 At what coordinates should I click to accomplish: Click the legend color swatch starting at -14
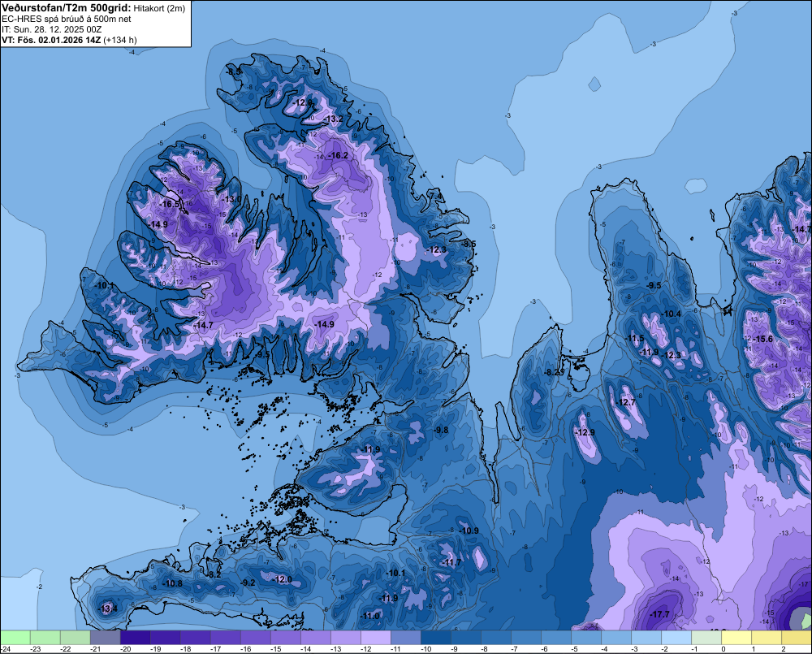[x=316, y=638]
